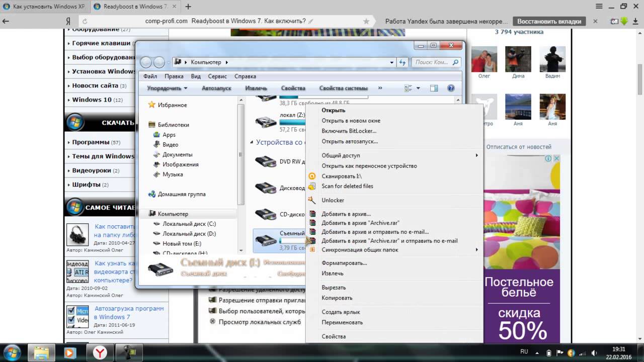
Task: Select Домашняя группа in navigation pane
Action: pyautogui.click(x=182, y=194)
